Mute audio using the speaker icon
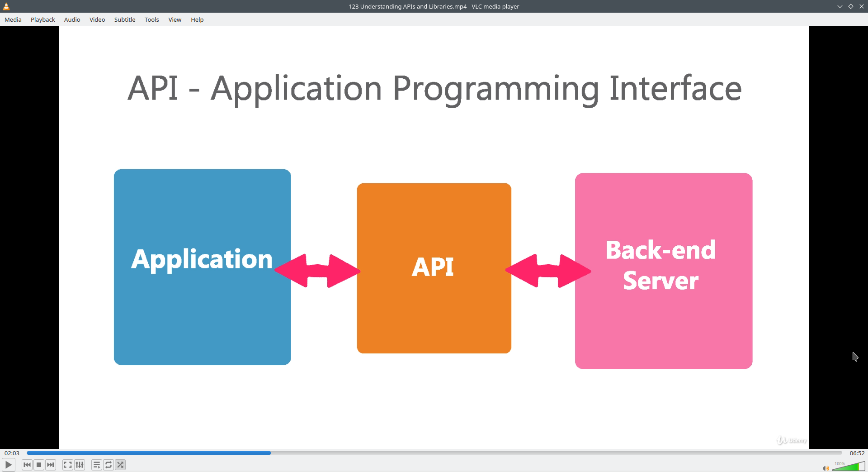The image size is (868, 472). (x=826, y=468)
